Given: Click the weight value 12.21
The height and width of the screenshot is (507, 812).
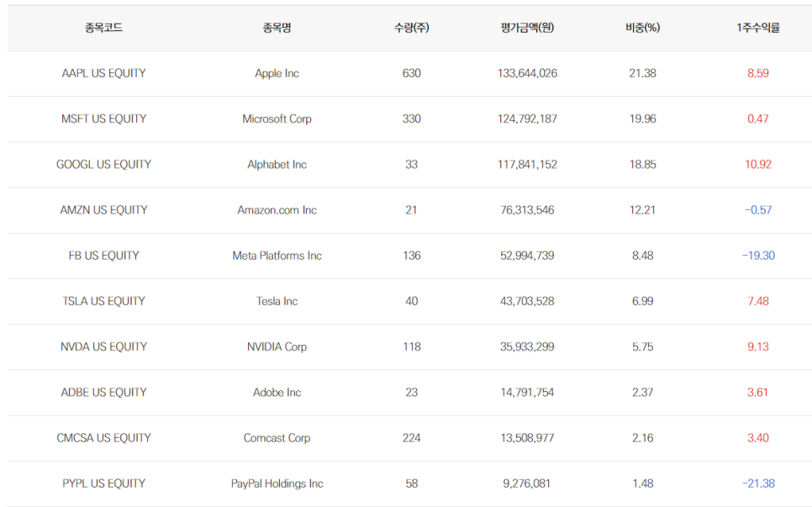Looking at the screenshot, I should coord(643,209).
